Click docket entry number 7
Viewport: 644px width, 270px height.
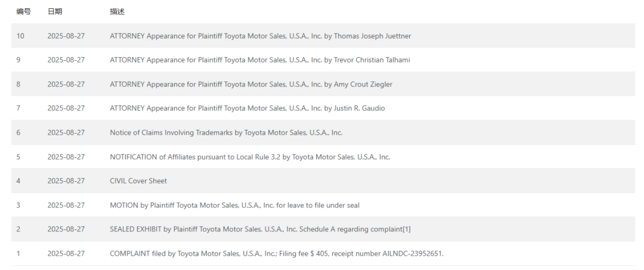[x=18, y=108]
